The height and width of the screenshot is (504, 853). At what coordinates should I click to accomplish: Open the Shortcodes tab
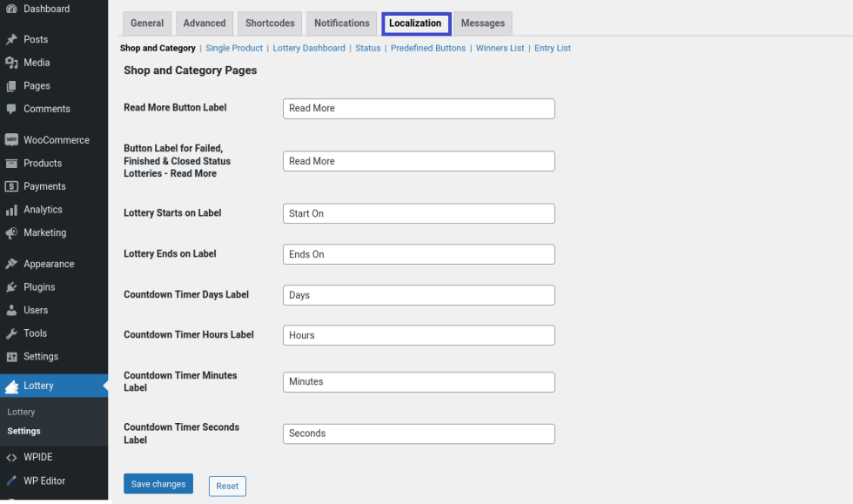[x=270, y=24]
